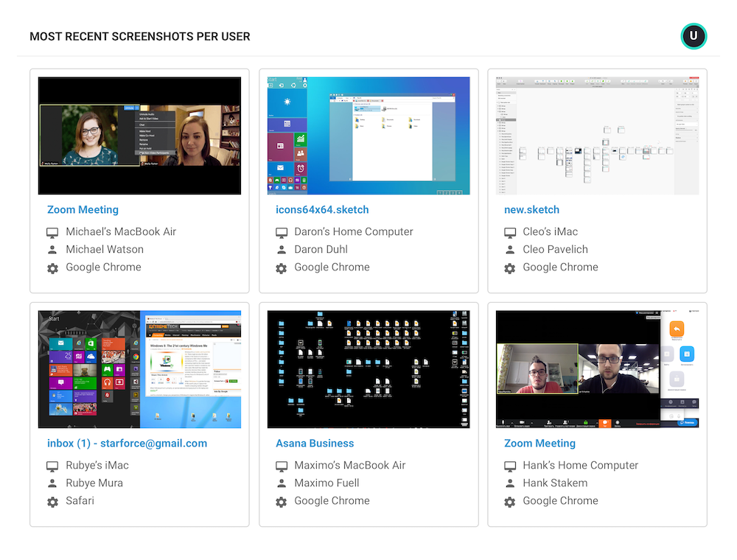The image size is (737, 560).
Task: Click the new.sketch title link
Action: 531,209
